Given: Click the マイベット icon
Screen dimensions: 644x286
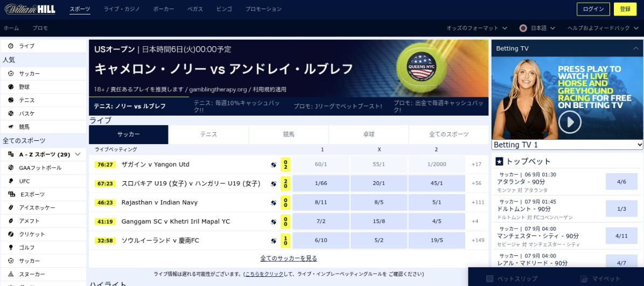Looking at the screenshot, I should [584, 278].
